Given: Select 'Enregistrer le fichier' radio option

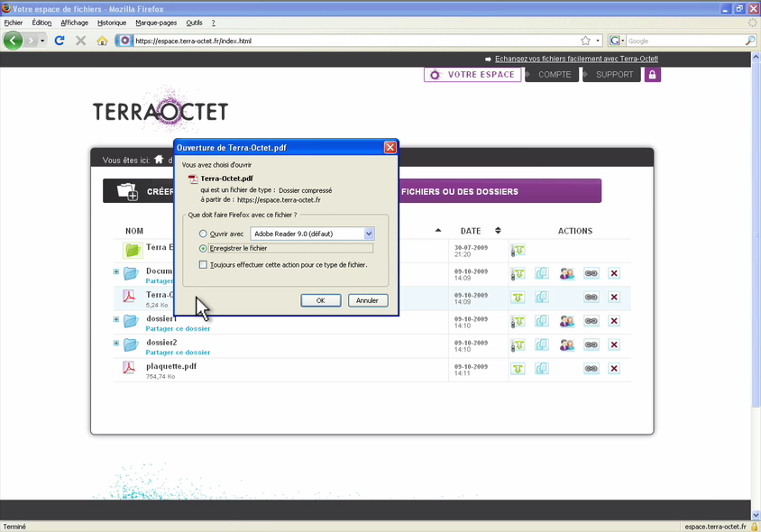Looking at the screenshot, I should [x=203, y=248].
